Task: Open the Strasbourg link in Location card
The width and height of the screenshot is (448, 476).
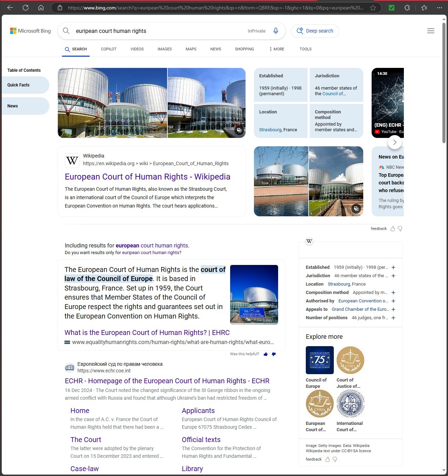Action: coord(270,130)
